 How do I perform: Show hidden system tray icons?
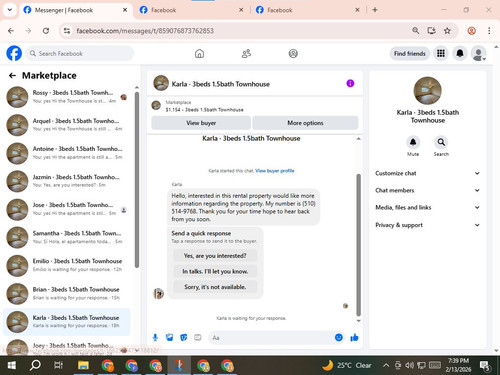386,365
